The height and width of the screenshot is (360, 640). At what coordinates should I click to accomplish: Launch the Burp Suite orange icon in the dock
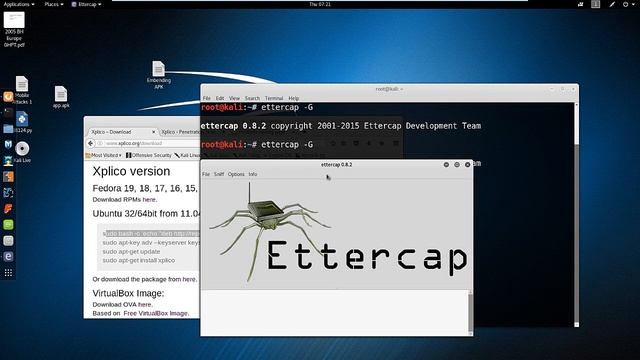(x=8, y=176)
